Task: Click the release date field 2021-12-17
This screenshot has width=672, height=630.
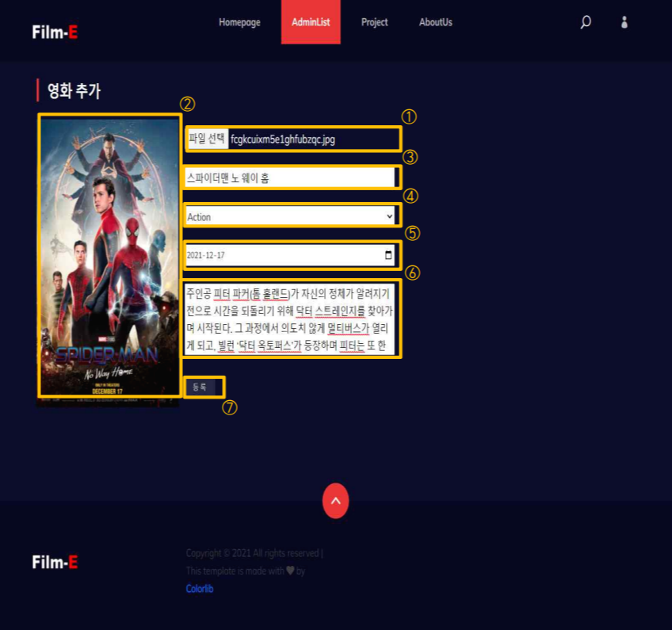Action: point(290,255)
